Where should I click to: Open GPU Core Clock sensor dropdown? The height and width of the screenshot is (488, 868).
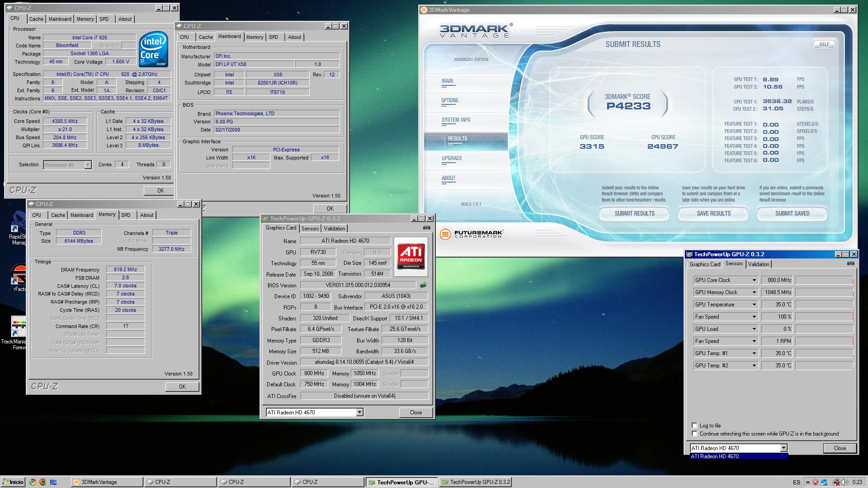pos(754,280)
